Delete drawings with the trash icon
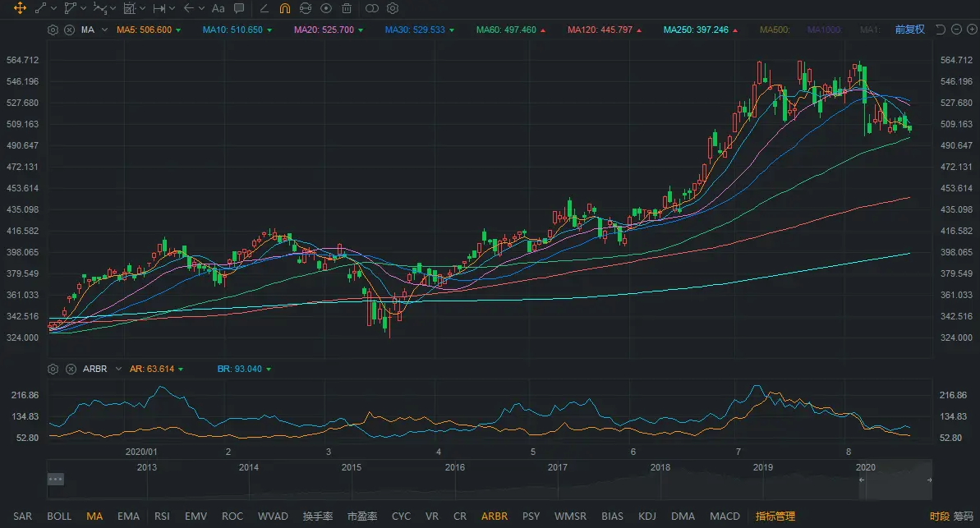Image resolution: width=980 pixels, height=528 pixels. click(347, 8)
